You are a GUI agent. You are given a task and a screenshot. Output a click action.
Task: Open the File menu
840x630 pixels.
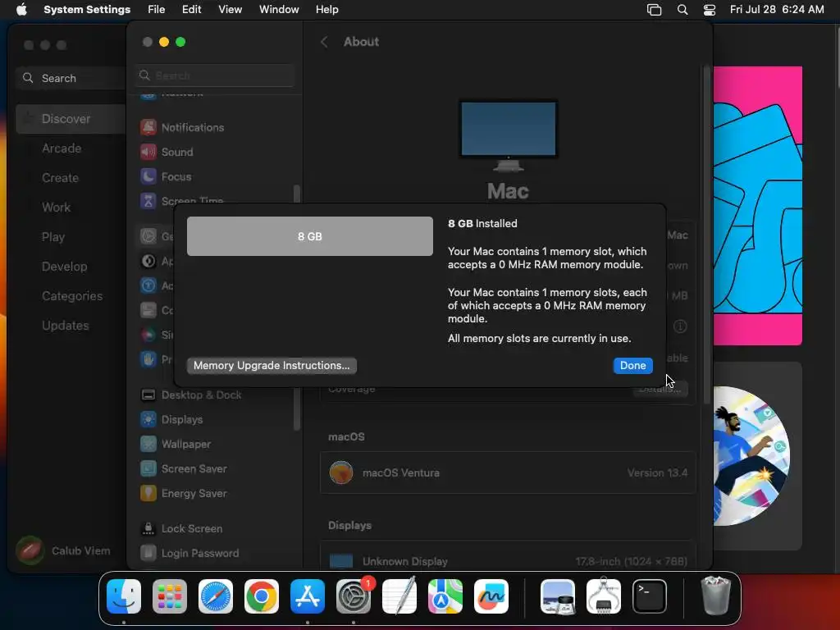(x=157, y=10)
